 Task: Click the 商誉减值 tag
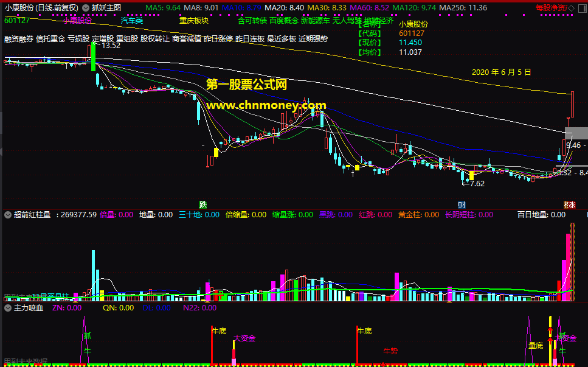click(x=187, y=39)
